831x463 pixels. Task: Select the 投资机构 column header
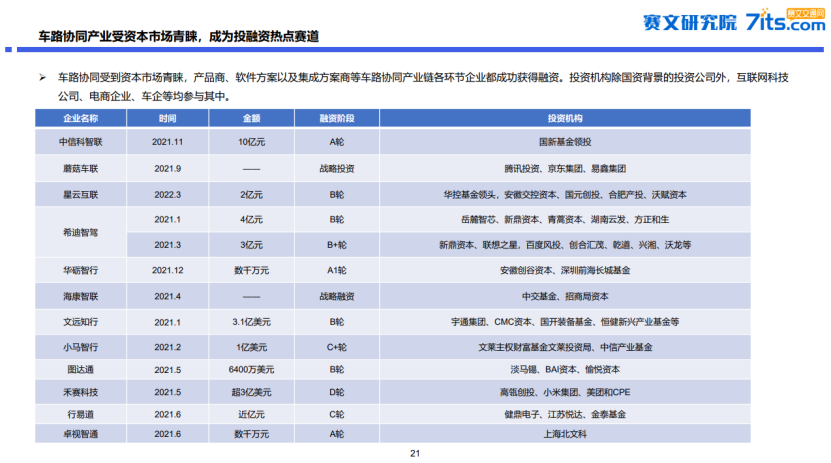click(x=565, y=118)
